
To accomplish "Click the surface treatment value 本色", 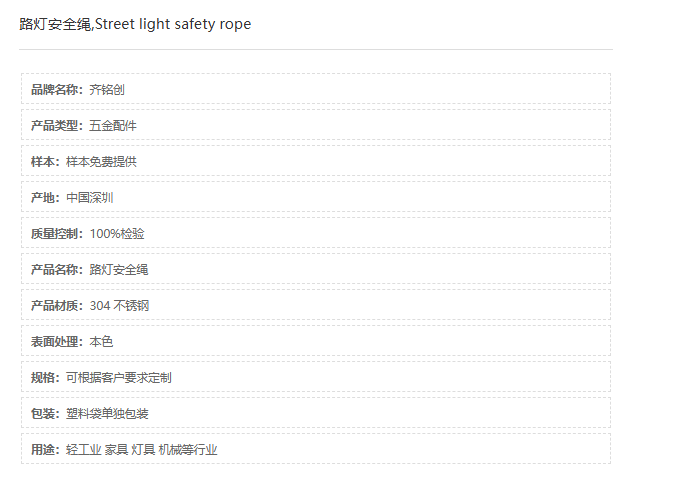I will (x=101, y=342).
